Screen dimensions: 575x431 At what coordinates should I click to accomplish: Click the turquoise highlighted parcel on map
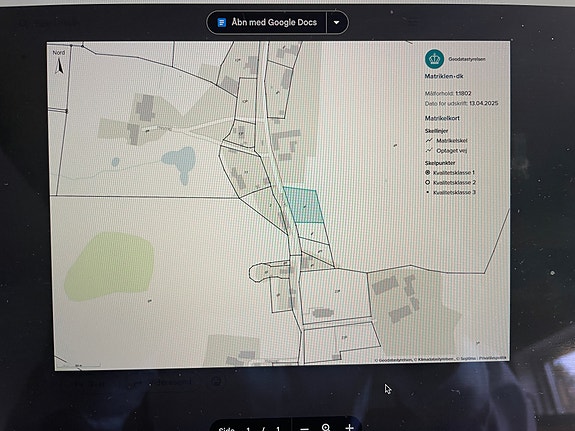[x=303, y=205]
